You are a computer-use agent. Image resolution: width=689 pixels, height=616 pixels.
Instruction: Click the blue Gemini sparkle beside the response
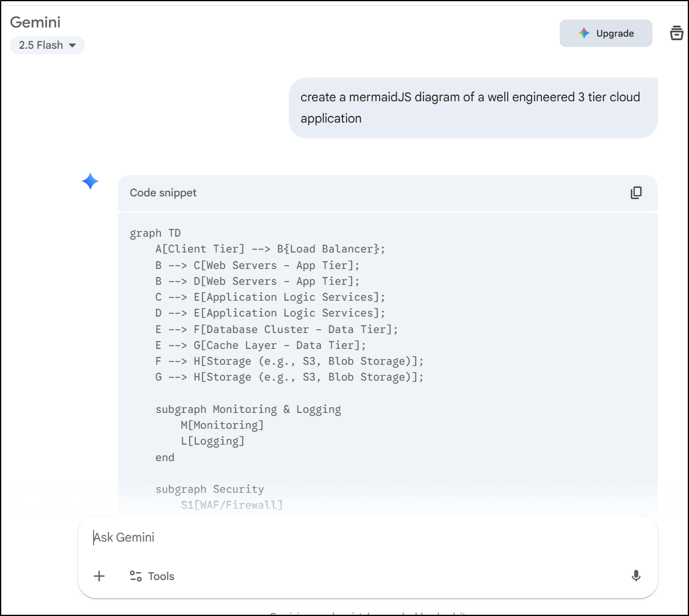coord(90,181)
